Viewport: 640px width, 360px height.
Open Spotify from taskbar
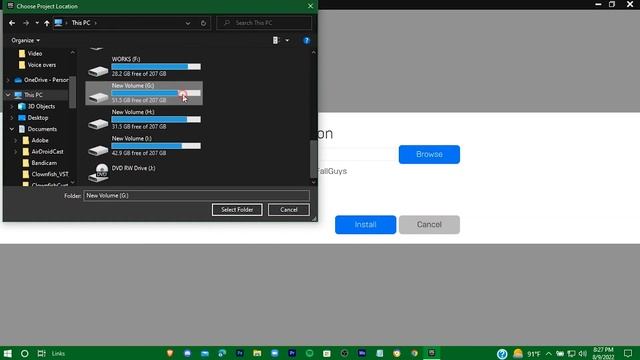click(x=309, y=353)
